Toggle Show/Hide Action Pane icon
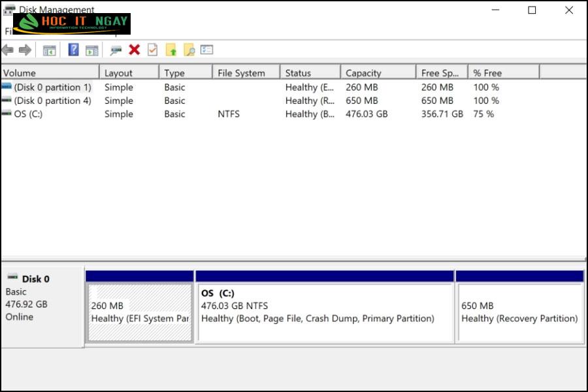 point(92,50)
